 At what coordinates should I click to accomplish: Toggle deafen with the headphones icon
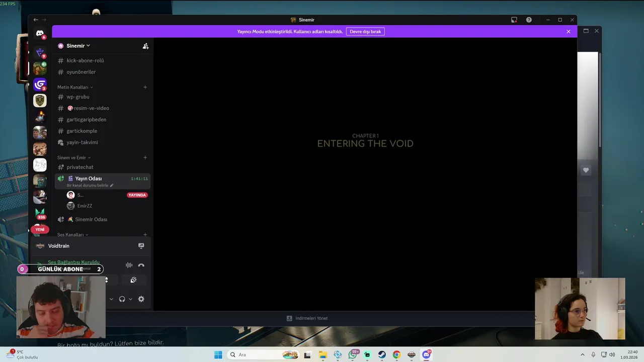pyautogui.click(x=122, y=299)
